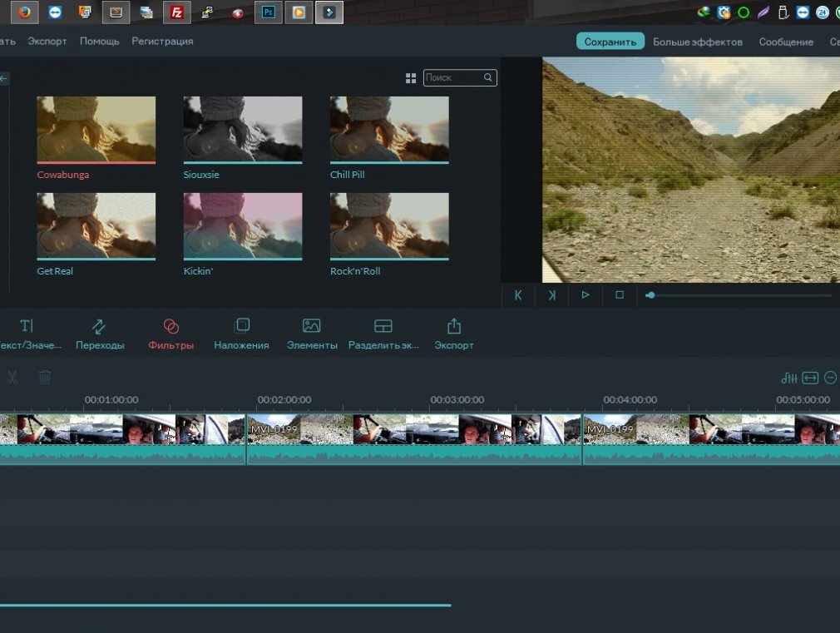Viewport: 840px width, 633px height.
Task: Click the Поиск search field
Action: pyautogui.click(x=453, y=77)
